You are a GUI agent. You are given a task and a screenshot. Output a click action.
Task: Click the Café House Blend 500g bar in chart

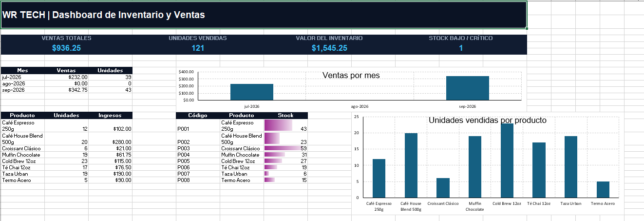point(411,165)
